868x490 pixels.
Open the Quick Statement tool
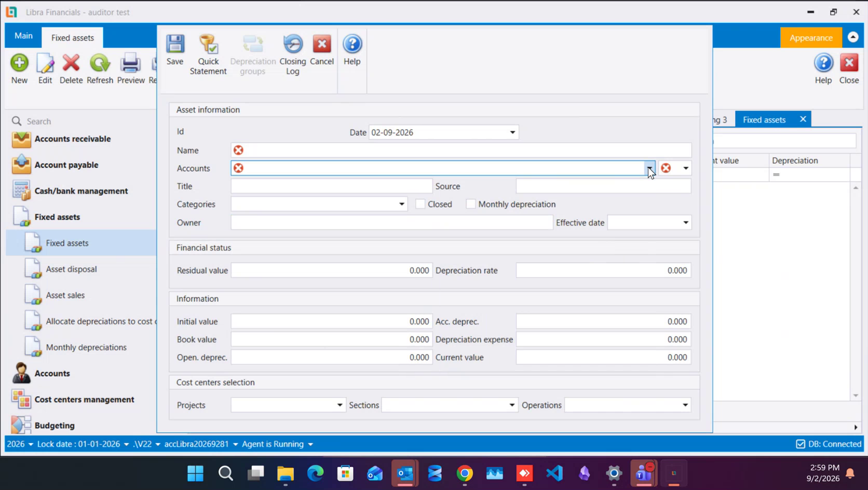point(208,55)
